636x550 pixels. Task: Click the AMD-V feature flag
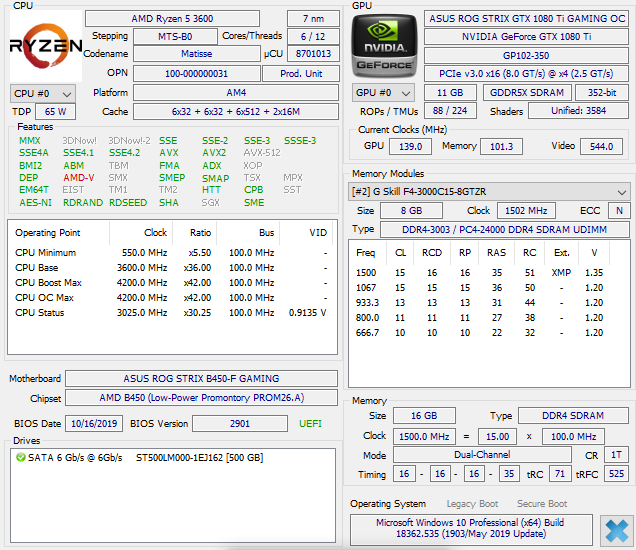click(79, 178)
